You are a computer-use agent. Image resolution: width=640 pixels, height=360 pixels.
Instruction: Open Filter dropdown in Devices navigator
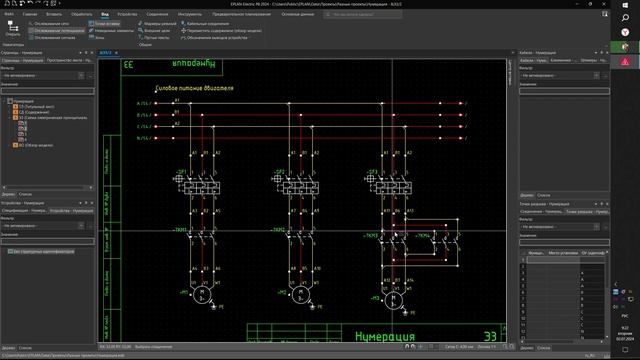81,226
